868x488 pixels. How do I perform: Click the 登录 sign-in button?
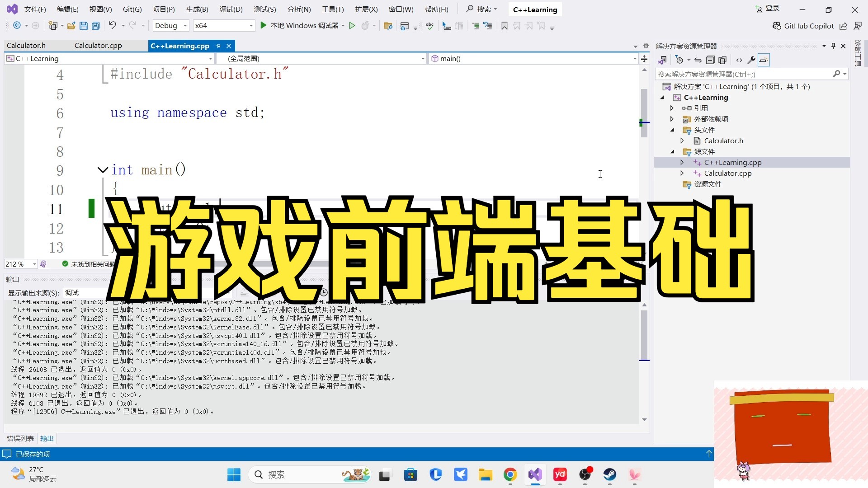pos(768,9)
